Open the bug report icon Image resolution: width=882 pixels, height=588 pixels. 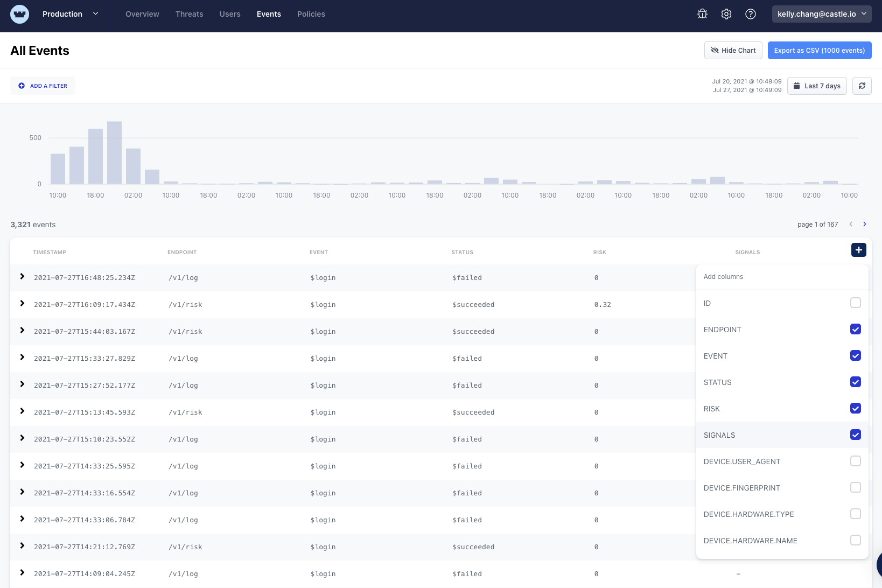[x=702, y=14]
